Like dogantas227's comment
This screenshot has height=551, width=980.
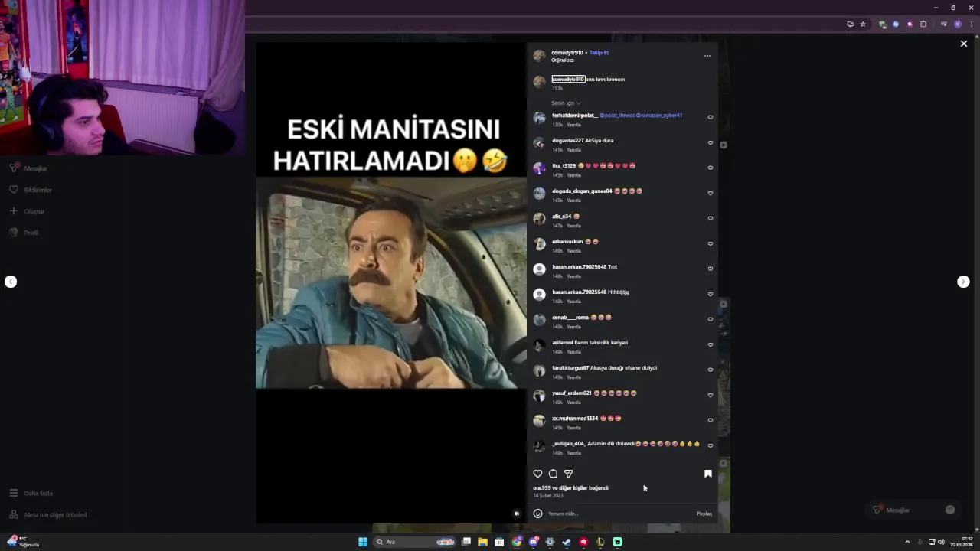710,142
